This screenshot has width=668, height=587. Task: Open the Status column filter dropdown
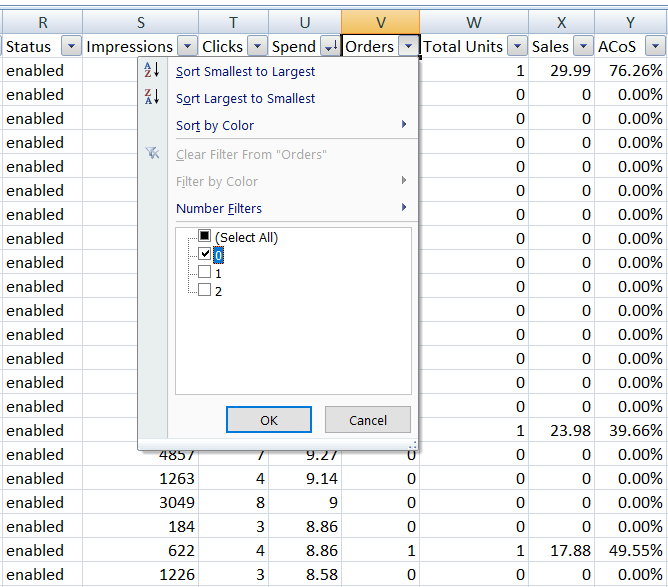71,46
